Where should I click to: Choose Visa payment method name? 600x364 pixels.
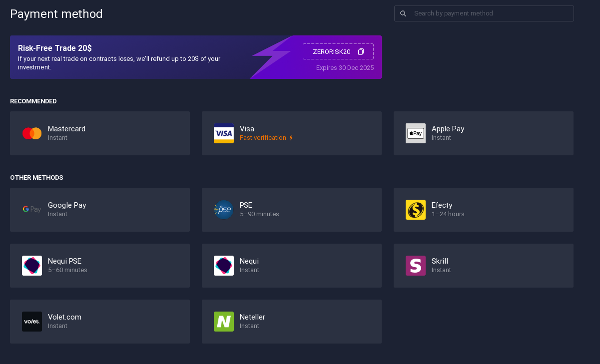(x=247, y=129)
